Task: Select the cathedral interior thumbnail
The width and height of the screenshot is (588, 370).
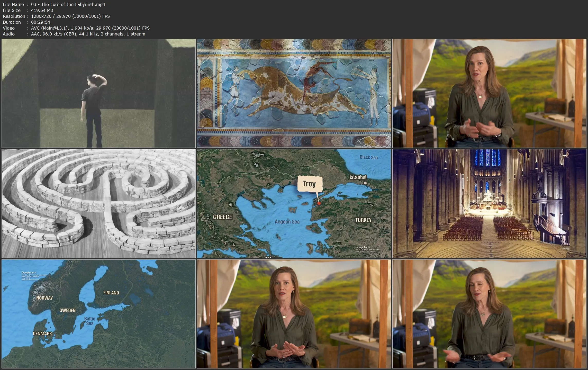Action: pyautogui.click(x=489, y=203)
